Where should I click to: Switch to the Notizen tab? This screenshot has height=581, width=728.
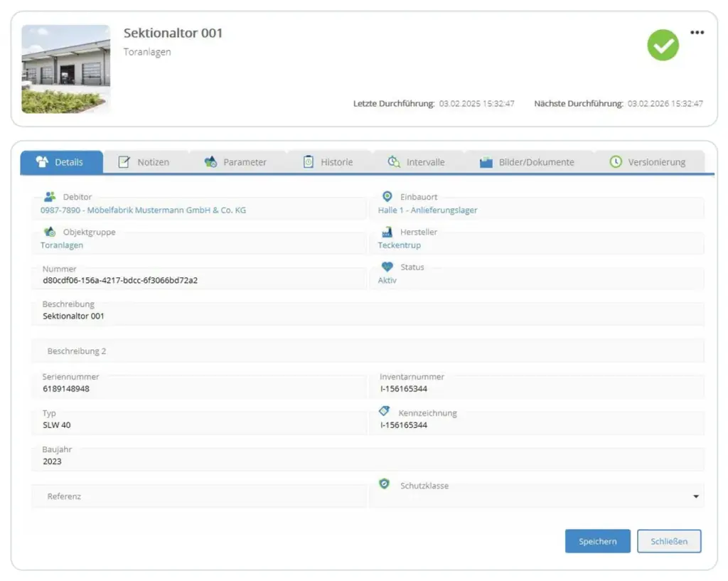(x=145, y=162)
